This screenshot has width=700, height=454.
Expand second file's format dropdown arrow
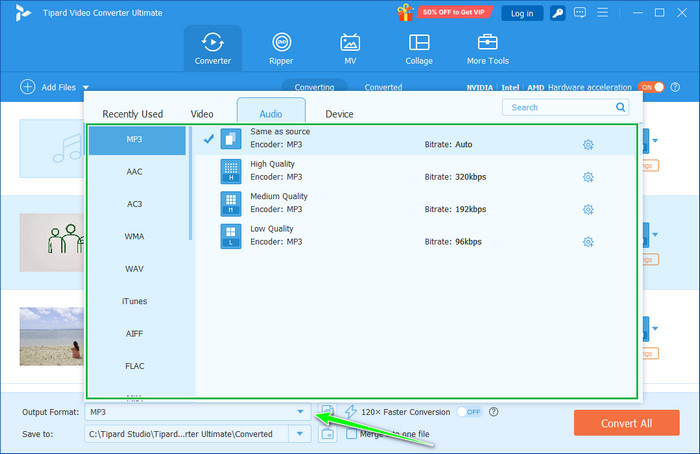pos(655,234)
